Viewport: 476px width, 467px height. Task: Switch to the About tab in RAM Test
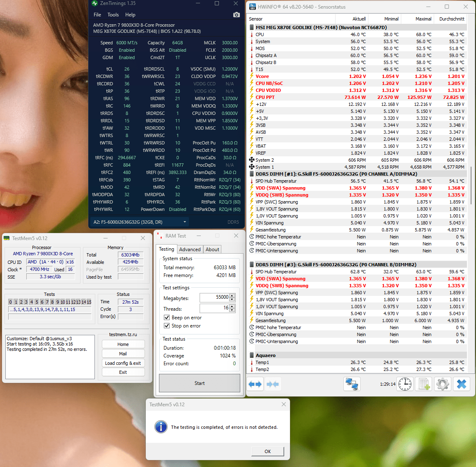point(212,249)
